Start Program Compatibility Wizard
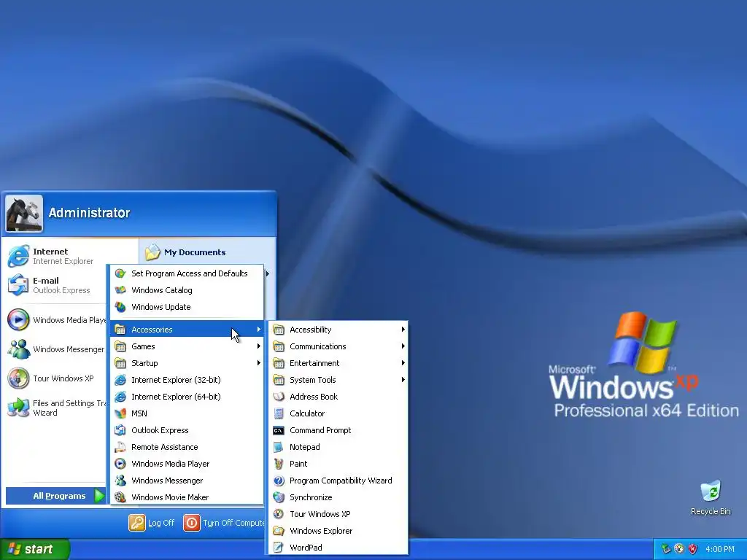 tap(338, 481)
